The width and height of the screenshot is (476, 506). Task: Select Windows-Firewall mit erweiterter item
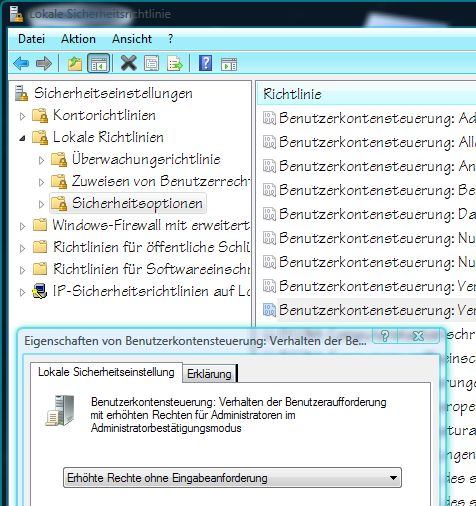coord(151,225)
